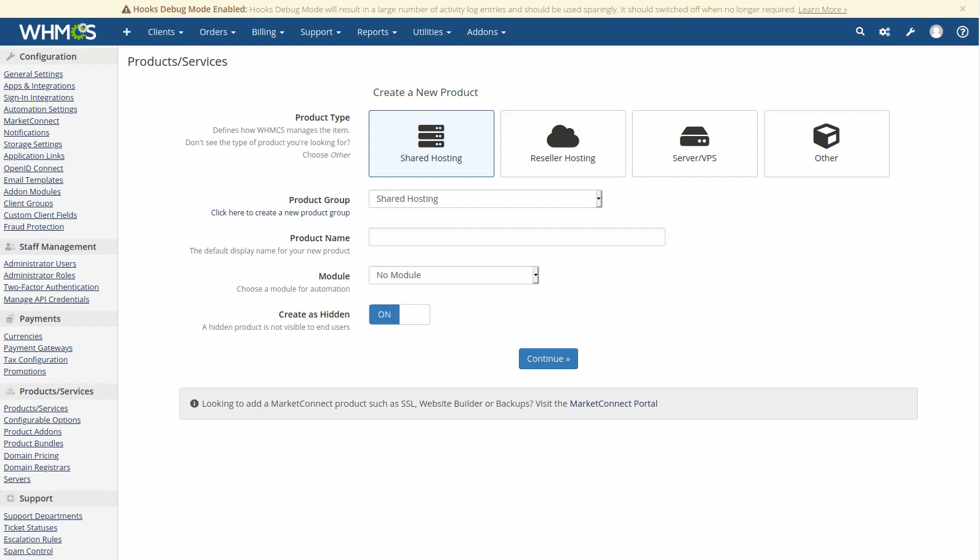Expand the Addons menu
Image resolution: width=980 pixels, height=560 pixels.
coord(486,32)
